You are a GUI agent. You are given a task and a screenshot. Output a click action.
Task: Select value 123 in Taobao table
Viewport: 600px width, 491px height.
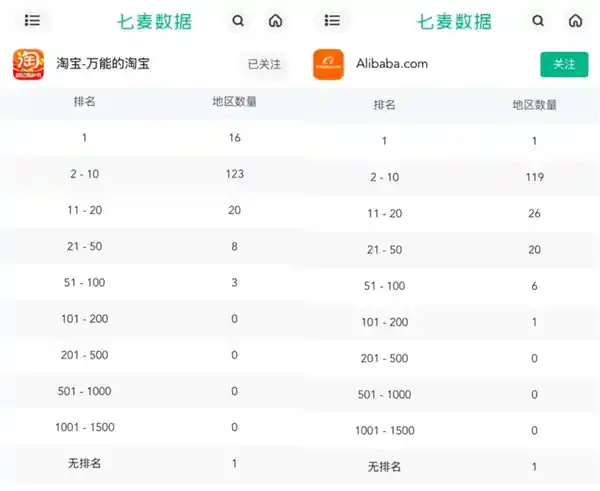click(235, 174)
